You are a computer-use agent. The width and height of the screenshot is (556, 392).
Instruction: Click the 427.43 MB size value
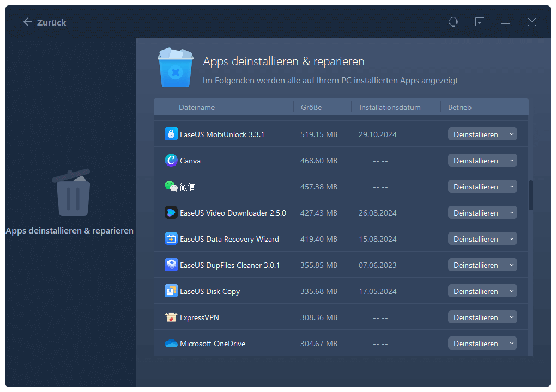coord(319,213)
